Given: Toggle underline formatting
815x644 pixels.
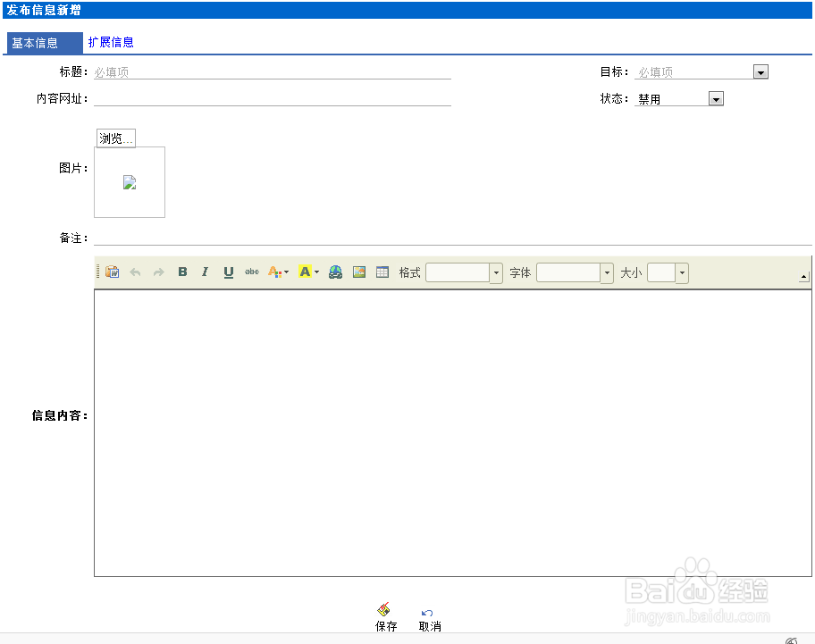Looking at the screenshot, I should tap(228, 272).
